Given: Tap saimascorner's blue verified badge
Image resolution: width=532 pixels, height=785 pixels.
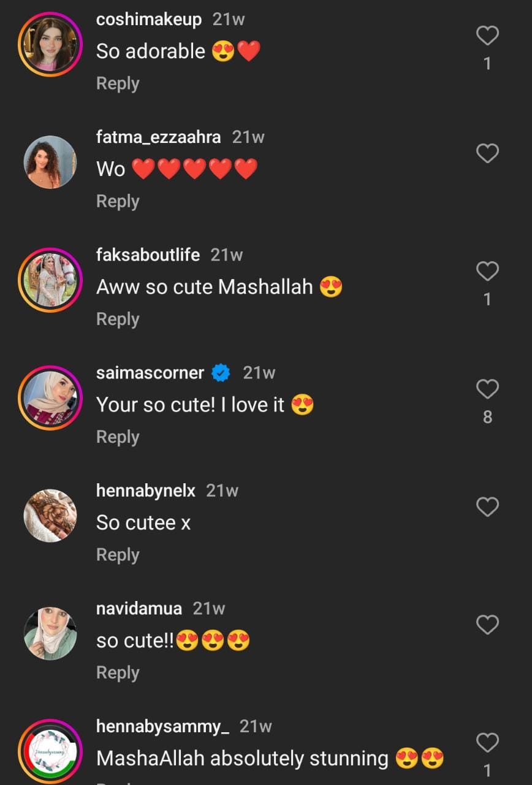Looking at the screenshot, I should (221, 372).
